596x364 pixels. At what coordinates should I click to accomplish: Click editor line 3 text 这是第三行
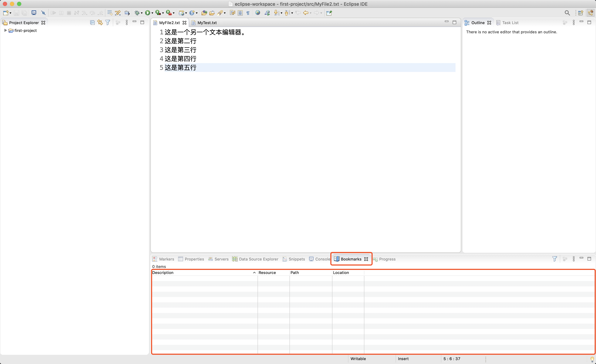click(180, 50)
